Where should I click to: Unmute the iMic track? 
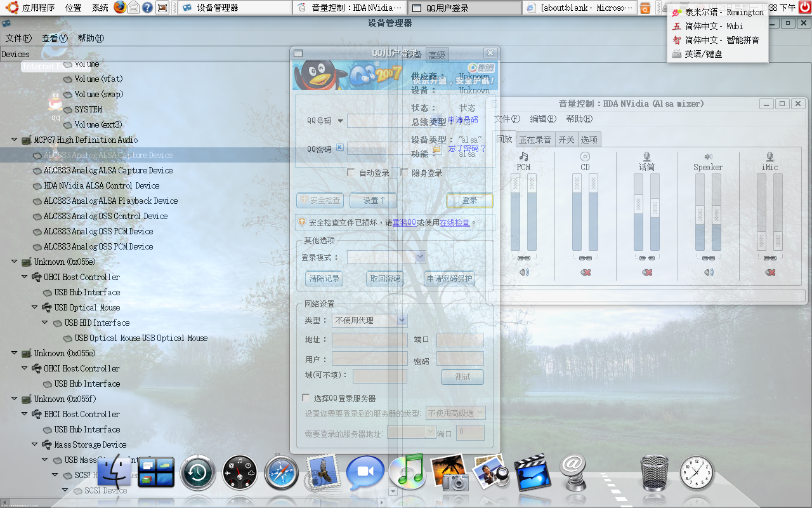click(x=769, y=272)
